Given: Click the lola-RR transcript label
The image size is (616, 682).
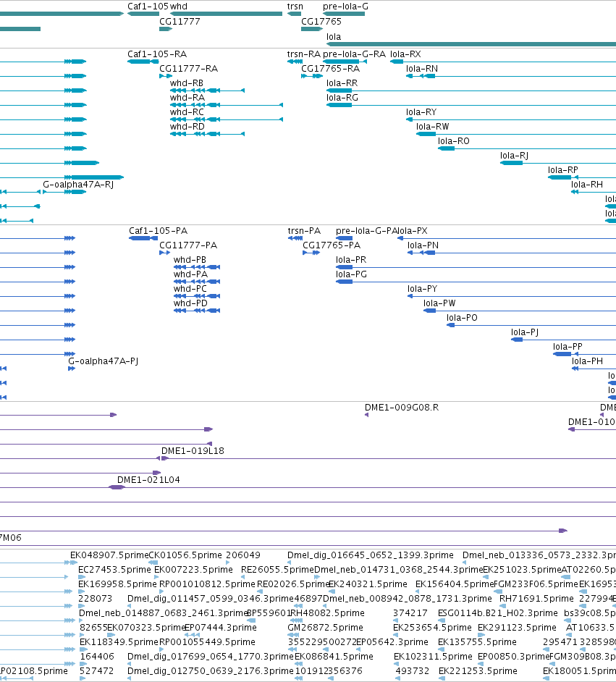Looking at the screenshot, I should point(342,83).
